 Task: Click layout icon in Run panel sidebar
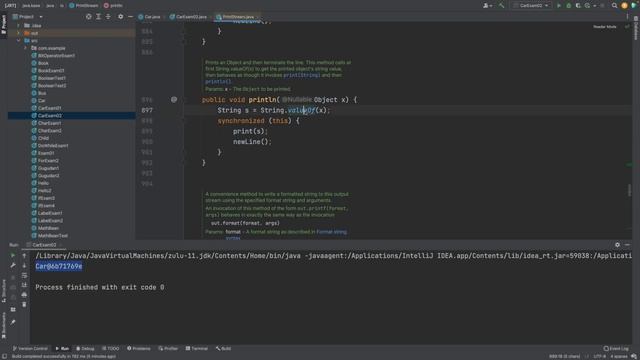(13, 309)
